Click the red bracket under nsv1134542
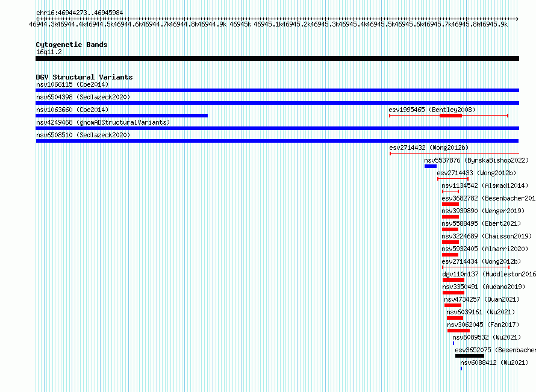536x392 pixels. [x=450, y=191]
